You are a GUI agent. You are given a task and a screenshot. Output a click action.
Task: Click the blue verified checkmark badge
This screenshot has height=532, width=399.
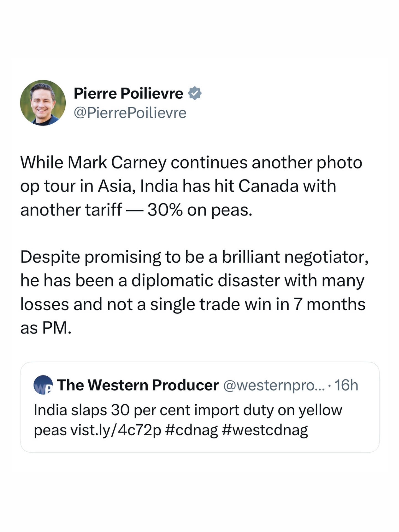(195, 93)
